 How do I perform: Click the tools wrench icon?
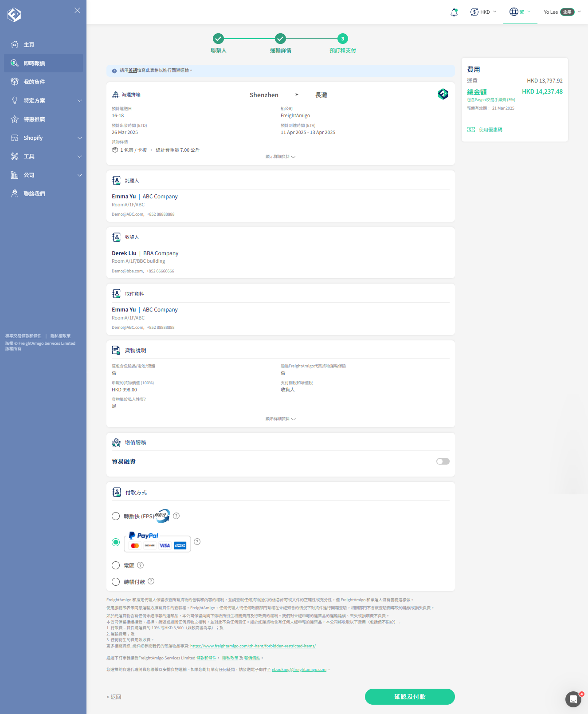click(x=15, y=156)
